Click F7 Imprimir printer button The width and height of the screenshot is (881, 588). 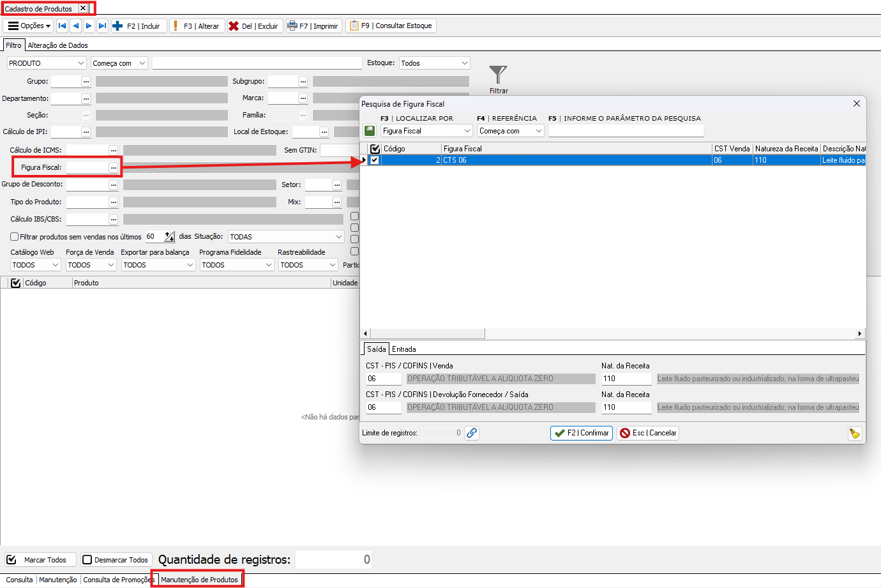pos(313,26)
